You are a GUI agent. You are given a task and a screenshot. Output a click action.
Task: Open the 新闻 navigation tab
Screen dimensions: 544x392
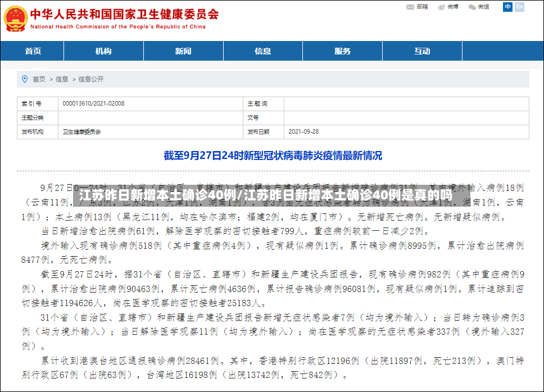[x=183, y=51]
